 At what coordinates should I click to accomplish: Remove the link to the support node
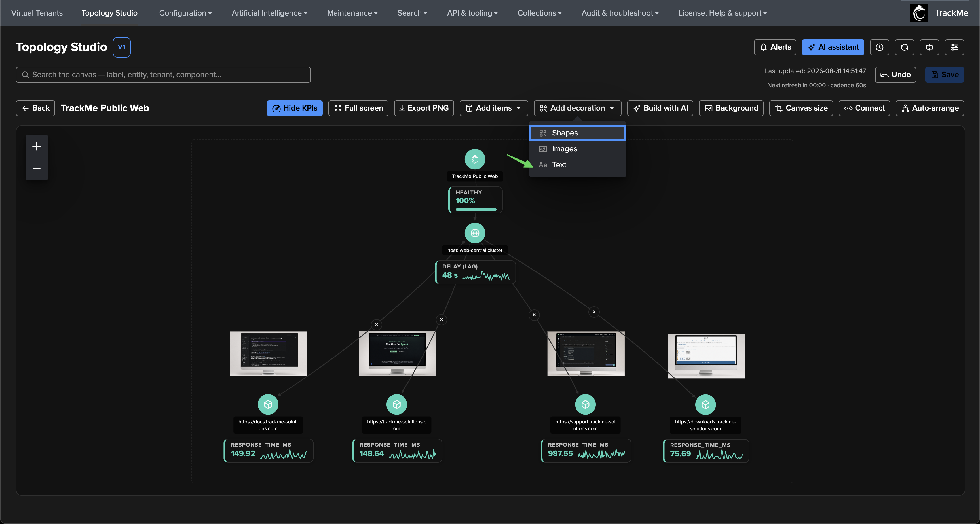[x=534, y=315]
